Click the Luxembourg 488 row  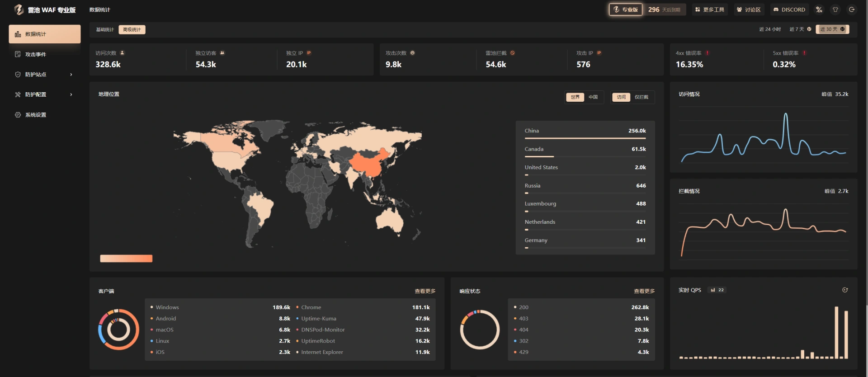[585, 206]
